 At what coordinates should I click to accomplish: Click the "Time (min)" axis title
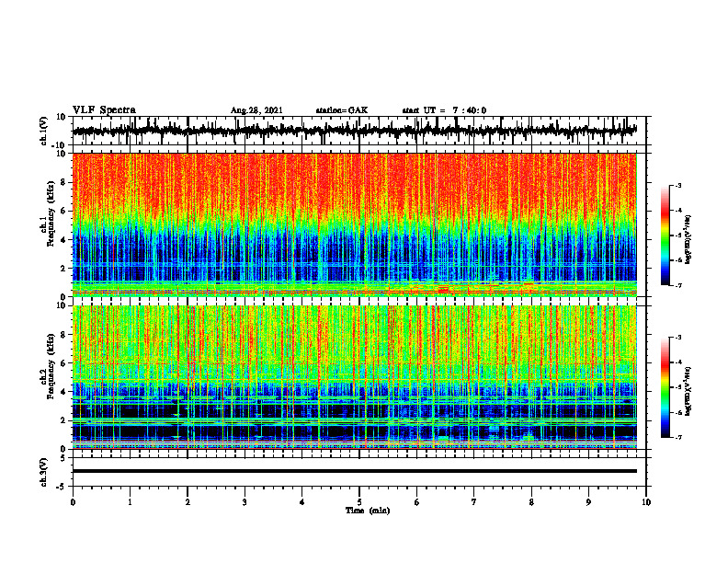pyautogui.click(x=368, y=511)
